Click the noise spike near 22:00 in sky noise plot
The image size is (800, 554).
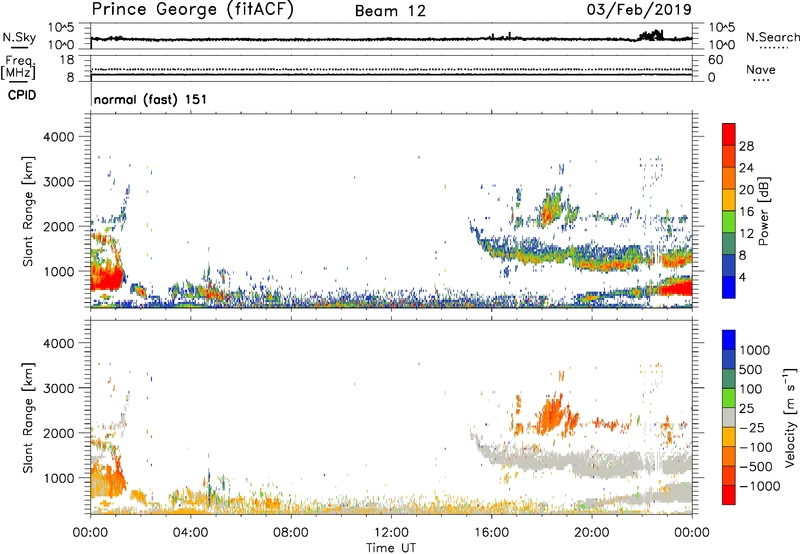(651, 35)
